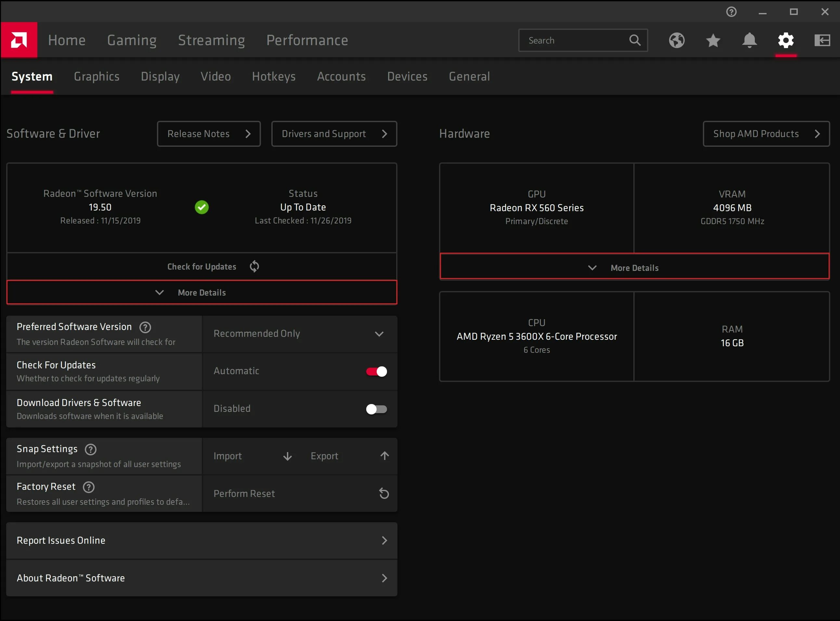Click the notifications bell icon
Viewport: 840px width, 621px height.
[749, 40]
